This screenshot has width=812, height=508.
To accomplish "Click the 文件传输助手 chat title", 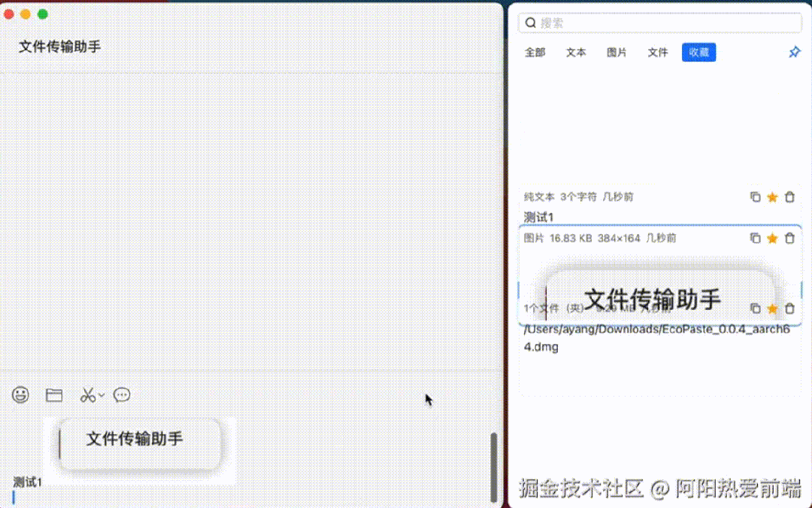I will pos(59,47).
